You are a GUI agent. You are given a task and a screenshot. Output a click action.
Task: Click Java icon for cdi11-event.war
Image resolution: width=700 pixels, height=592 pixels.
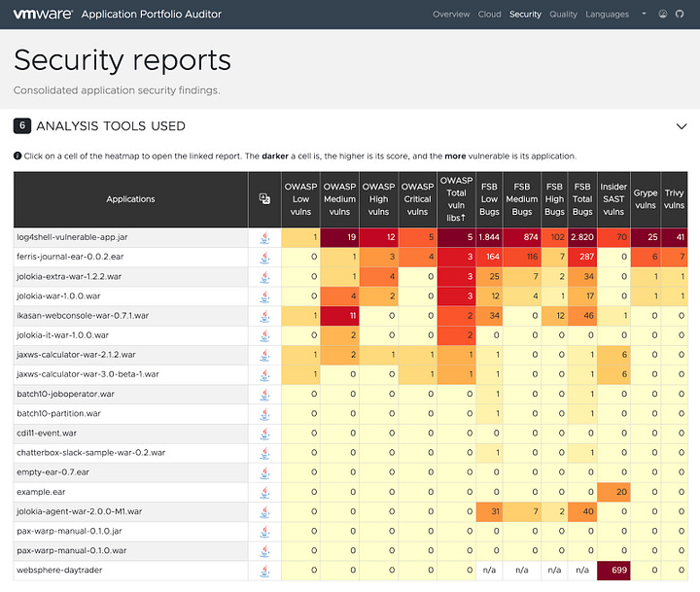264,434
